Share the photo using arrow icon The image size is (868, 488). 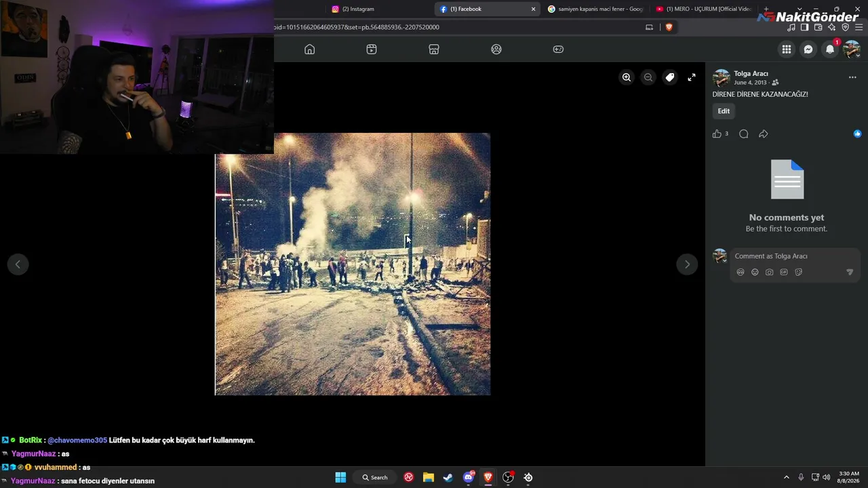point(764,134)
